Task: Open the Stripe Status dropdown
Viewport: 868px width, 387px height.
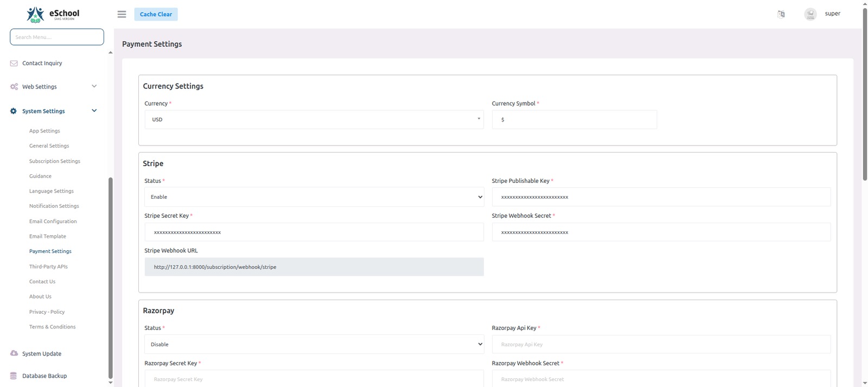Action: [x=314, y=197]
